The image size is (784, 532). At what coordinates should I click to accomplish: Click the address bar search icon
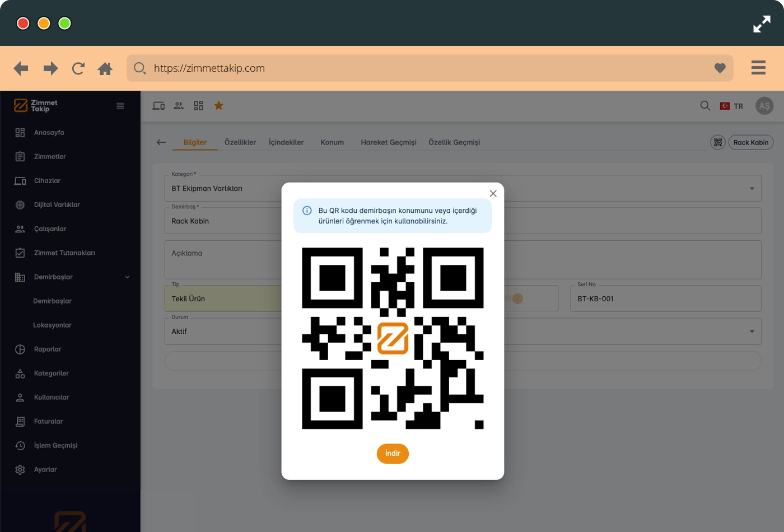coord(140,68)
